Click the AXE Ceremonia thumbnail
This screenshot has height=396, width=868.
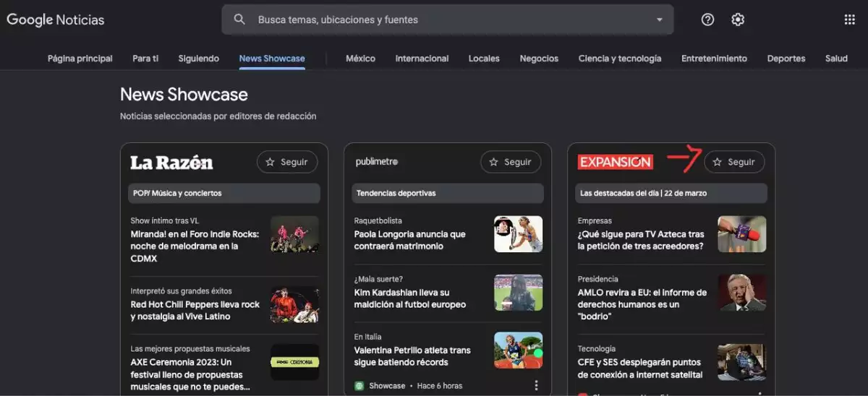tap(294, 362)
